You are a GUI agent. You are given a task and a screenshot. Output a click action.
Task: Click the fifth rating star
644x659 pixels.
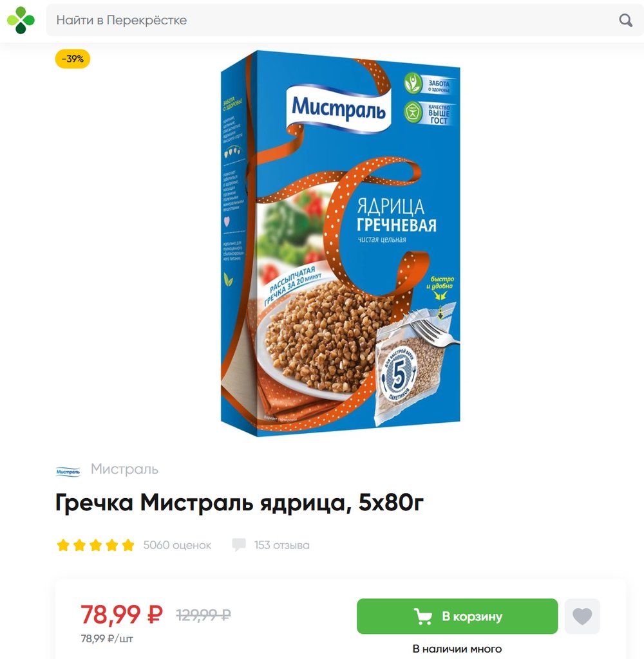click(128, 545)
